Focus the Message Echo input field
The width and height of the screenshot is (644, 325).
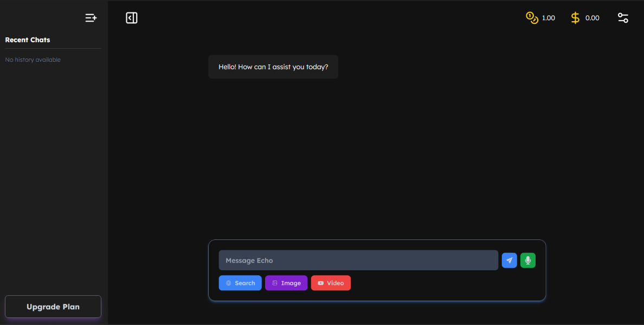tap(358, 260)
